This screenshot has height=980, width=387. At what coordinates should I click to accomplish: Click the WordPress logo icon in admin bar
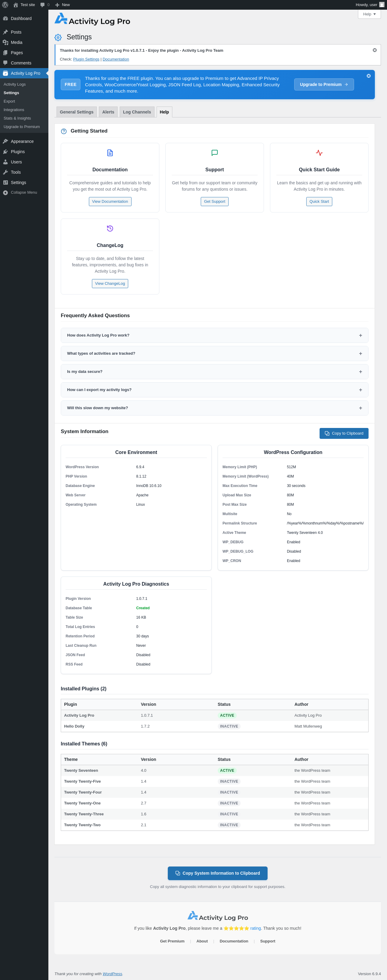(5, 5)
